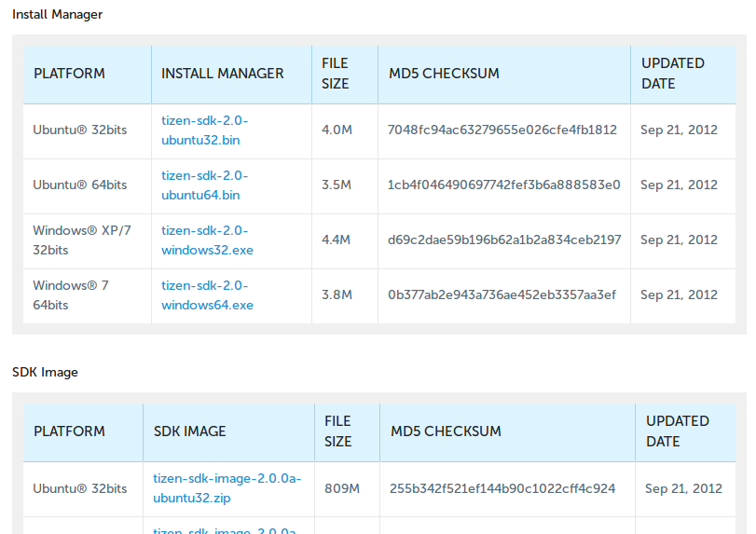Select MD5 checksum 0b377ab2e943a736ae452eb3357aa3ef

502,294
